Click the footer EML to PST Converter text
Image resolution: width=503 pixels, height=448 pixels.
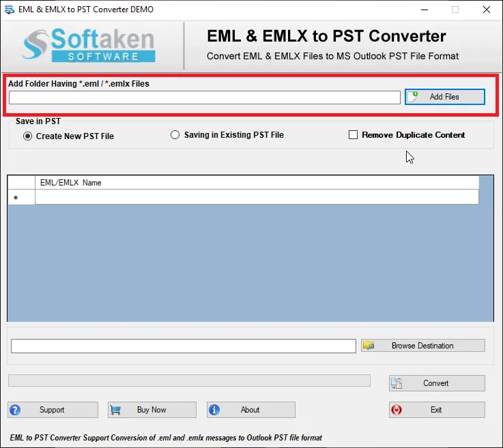tap(166, 438)
